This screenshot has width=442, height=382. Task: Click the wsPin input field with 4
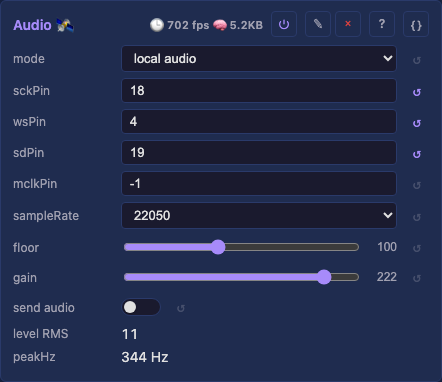click(x=259, y=121)
